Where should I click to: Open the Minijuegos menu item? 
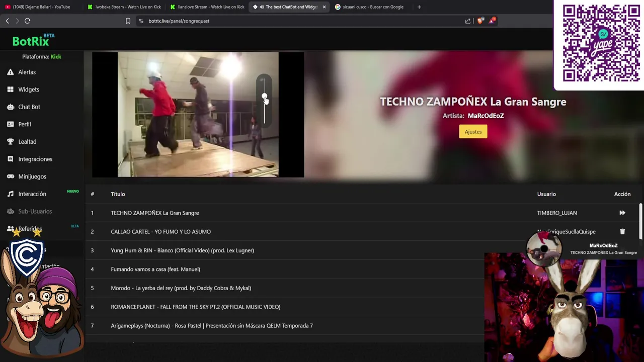[32, 176]
